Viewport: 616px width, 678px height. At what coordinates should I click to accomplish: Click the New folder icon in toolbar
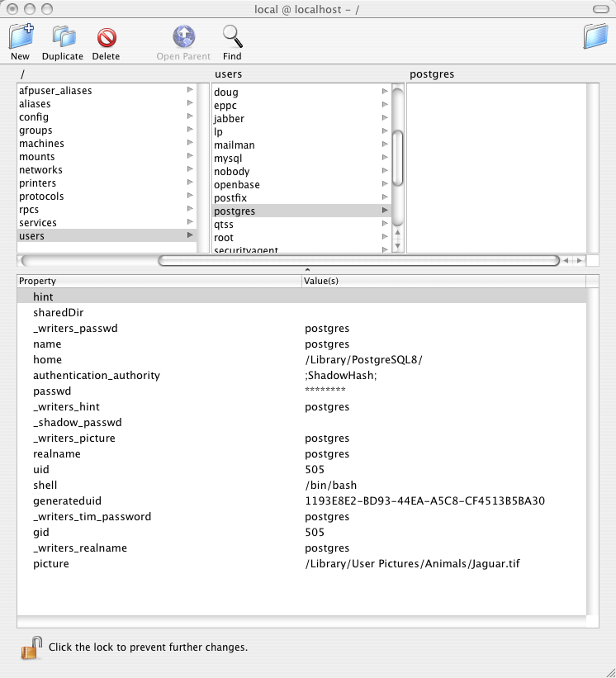tap(21, 37)
